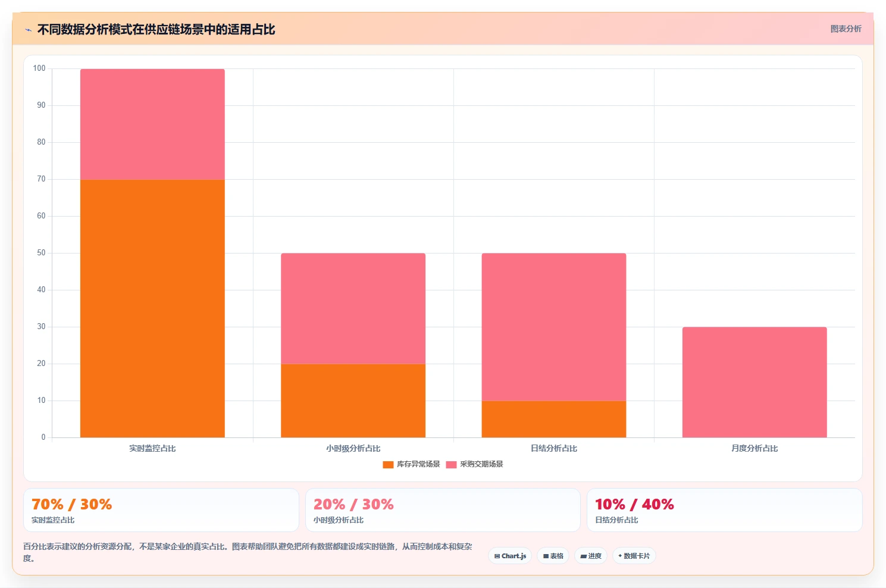Click the y-axis value 90
The height and width of the screenshot is (588, 886).
[x=41, y=105]
